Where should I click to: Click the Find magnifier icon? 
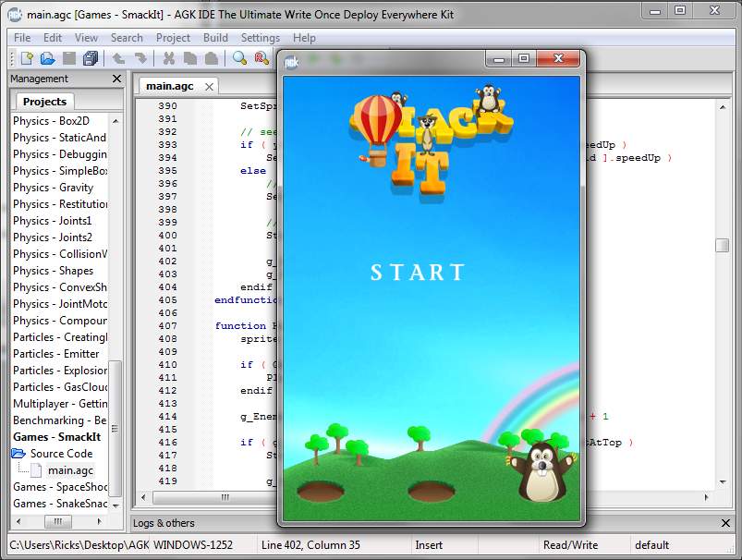click(240, 58)
